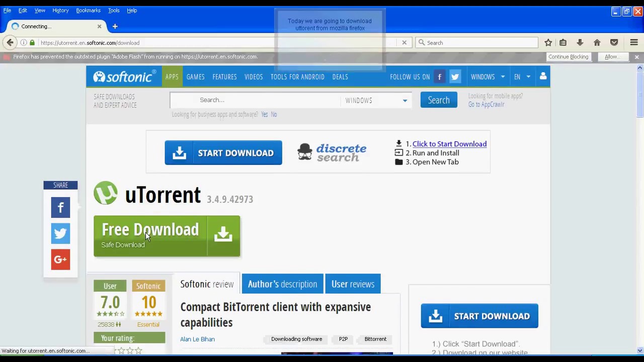This screenshot has width=644, height=362.
Task: Follow the Go to AppCrawlr link
Action: 486,105
